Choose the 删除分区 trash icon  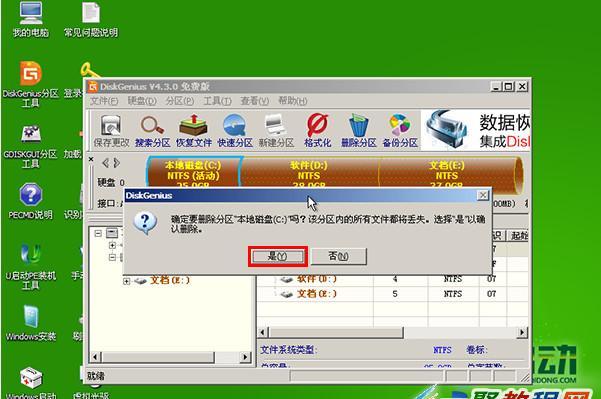point(359,131)
